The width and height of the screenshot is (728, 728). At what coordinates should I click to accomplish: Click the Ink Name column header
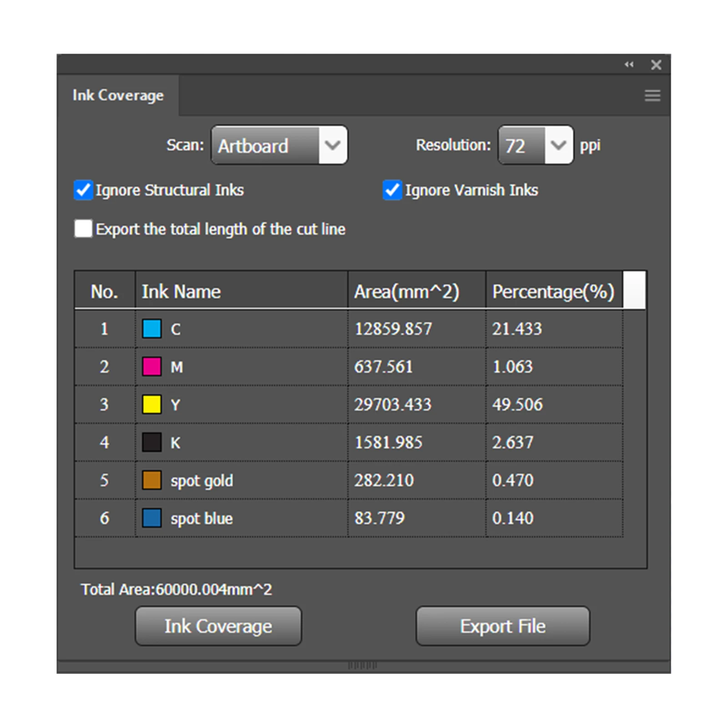point(242,291)
